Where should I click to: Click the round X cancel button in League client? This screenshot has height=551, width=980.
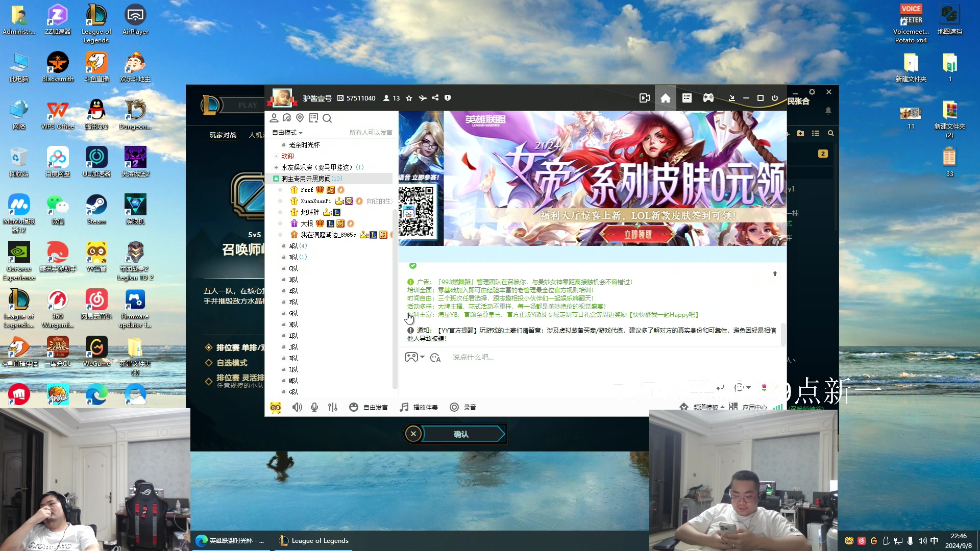coord(413,434)
